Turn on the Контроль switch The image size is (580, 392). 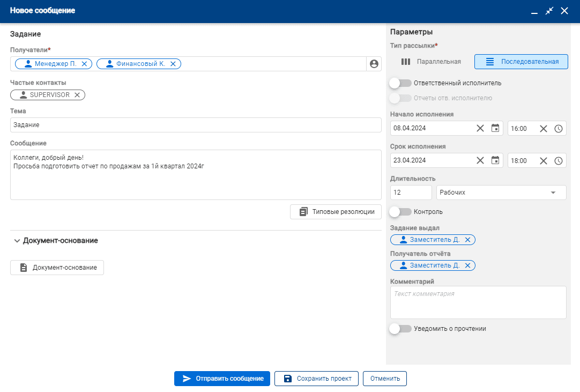pos(400,212)
